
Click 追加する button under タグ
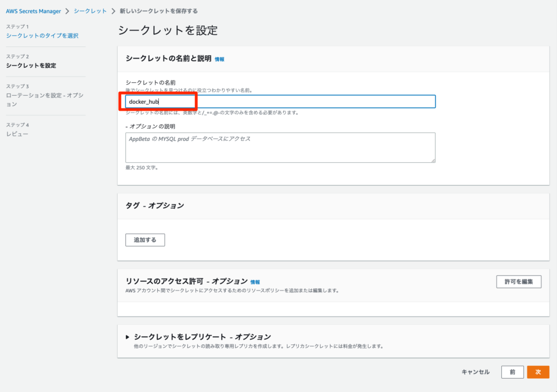(x=145, y=240)
